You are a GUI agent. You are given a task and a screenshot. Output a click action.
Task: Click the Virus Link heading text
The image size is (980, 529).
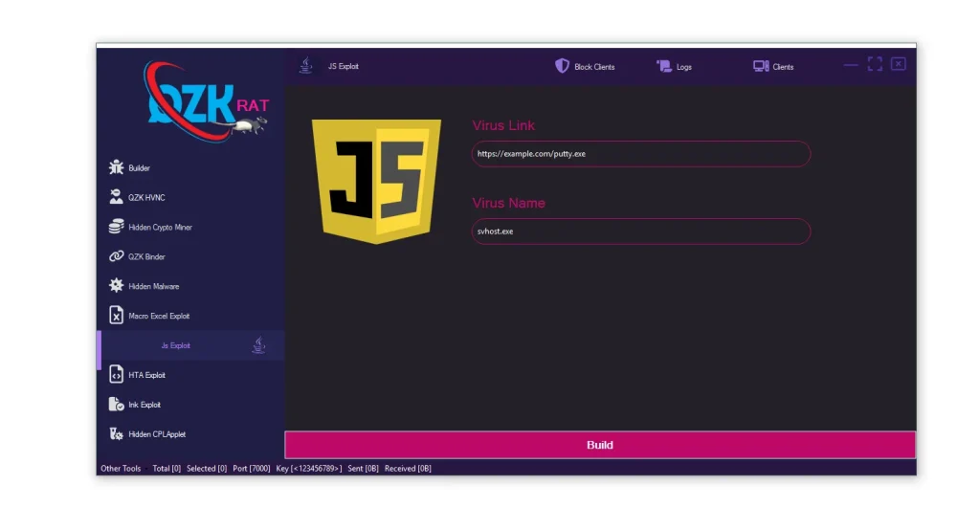coord(503,125)
